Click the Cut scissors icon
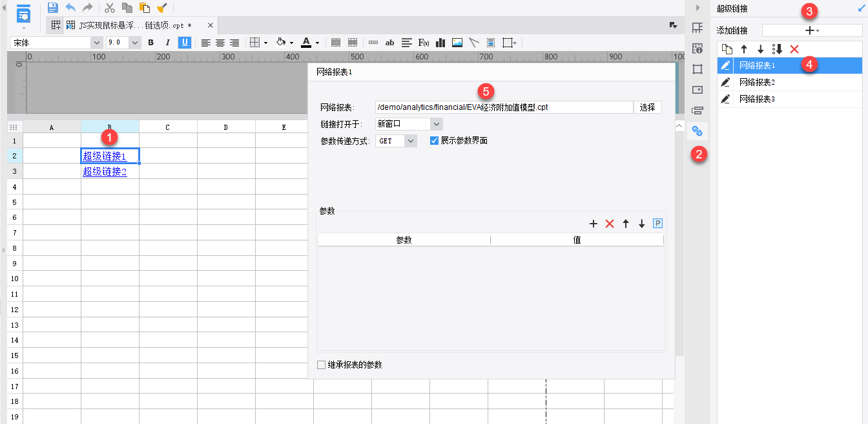This screenshot has height=424, width=868. tap(110, 8)
